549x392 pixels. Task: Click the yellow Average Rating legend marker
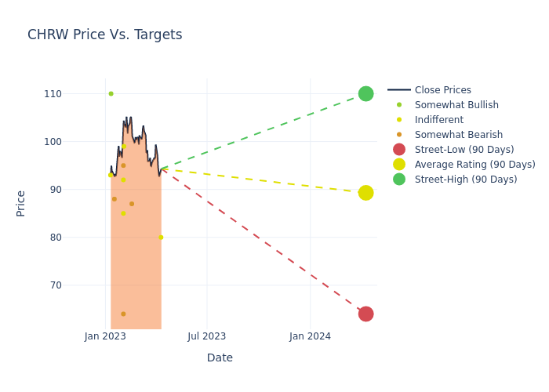pyautogui.click(x=399, y=165)
